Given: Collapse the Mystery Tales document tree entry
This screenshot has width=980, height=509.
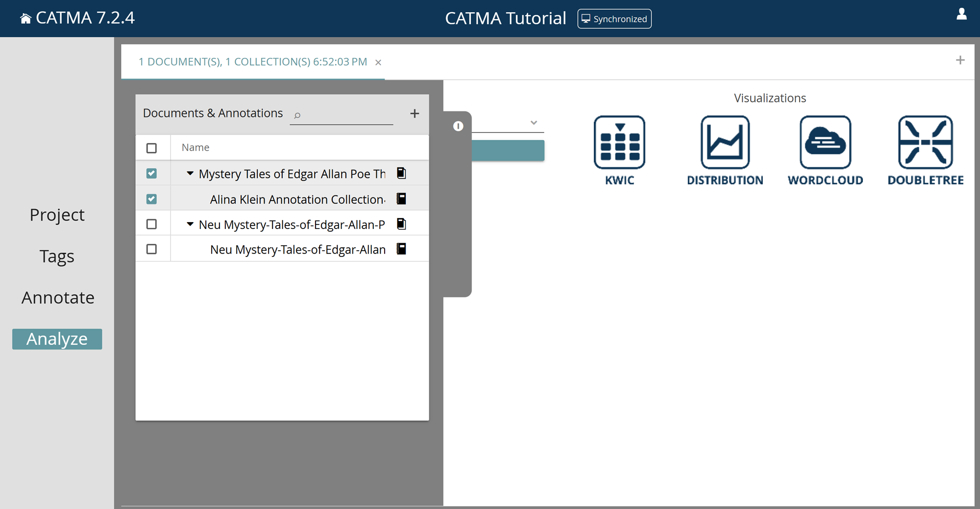Looking at the screenshot, I should coord(190,173).
